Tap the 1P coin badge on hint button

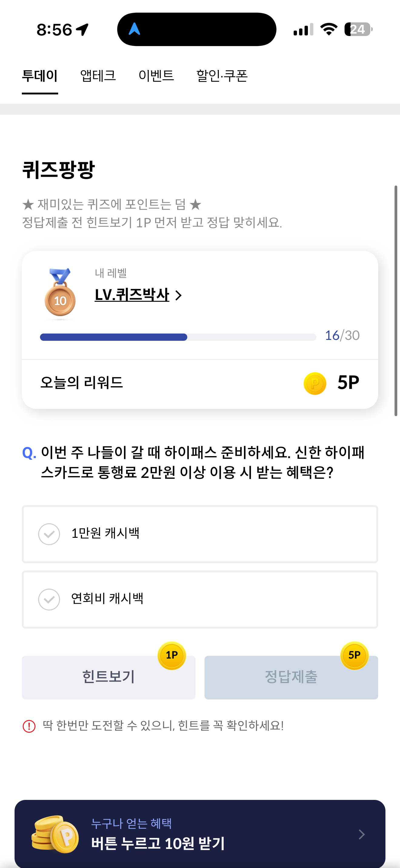[172, 655]
